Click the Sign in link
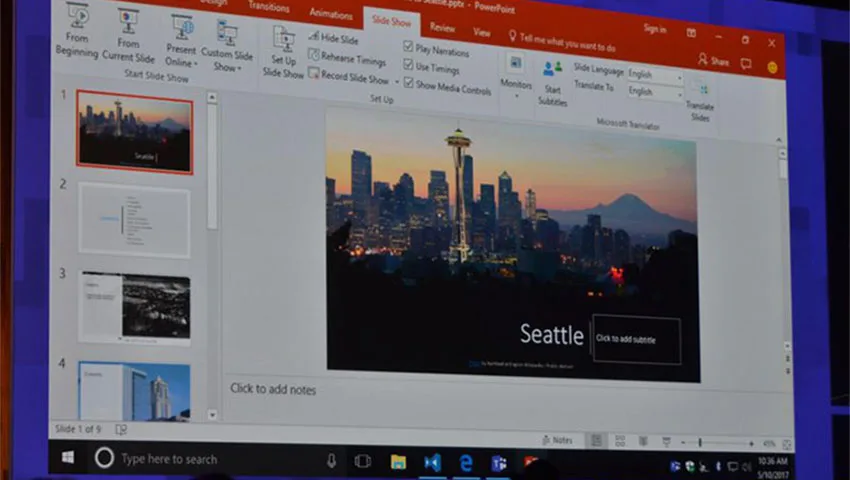The image size is (850, 480). 654,29
